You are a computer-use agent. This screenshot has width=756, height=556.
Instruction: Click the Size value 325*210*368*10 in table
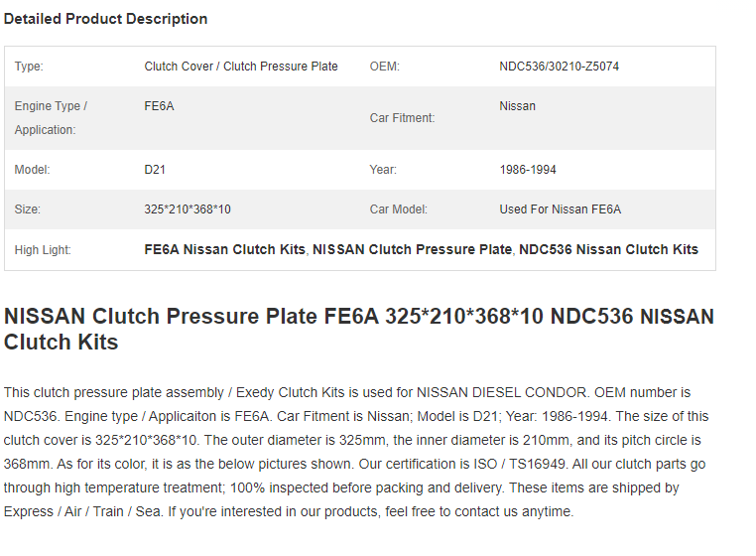point(188,209)
